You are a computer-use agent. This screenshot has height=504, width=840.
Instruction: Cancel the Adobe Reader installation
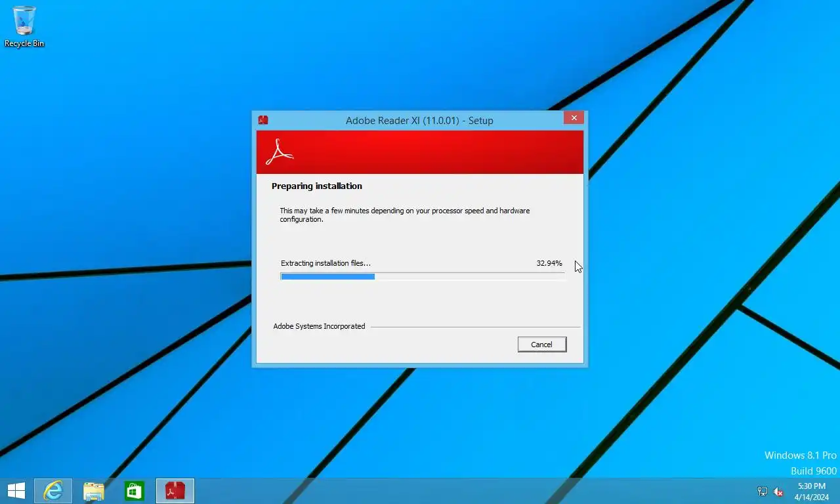tap(541, 345)
